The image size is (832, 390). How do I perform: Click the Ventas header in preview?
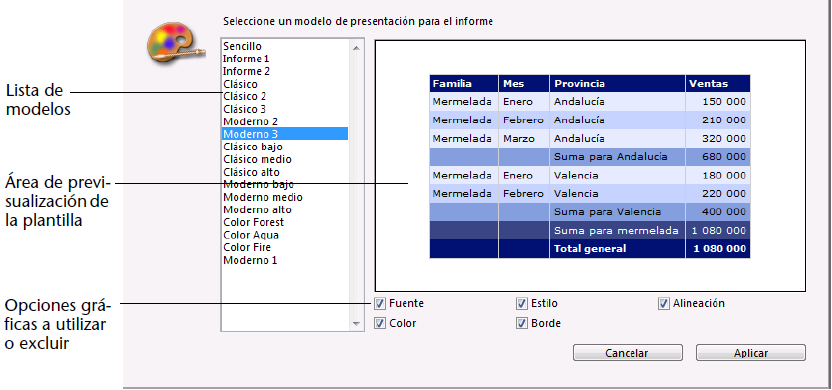pyautogui.click(x=708, y=84)
